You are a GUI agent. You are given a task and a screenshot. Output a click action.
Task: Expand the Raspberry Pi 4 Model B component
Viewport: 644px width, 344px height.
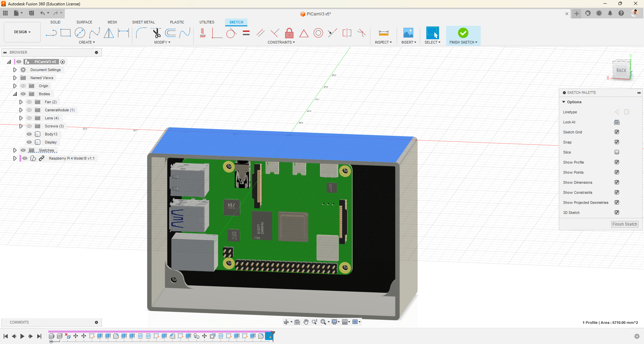15,158
